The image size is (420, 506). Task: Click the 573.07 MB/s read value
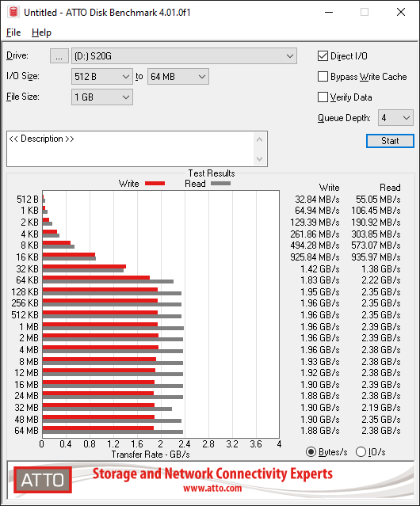pyautogui.click(x=376, y=245)
